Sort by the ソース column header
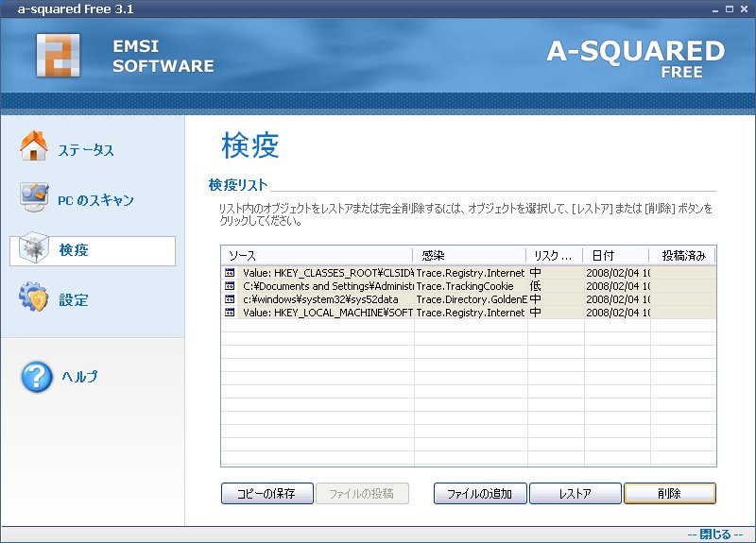Viewport: 756px width, 543px height. tap(317, 255)
